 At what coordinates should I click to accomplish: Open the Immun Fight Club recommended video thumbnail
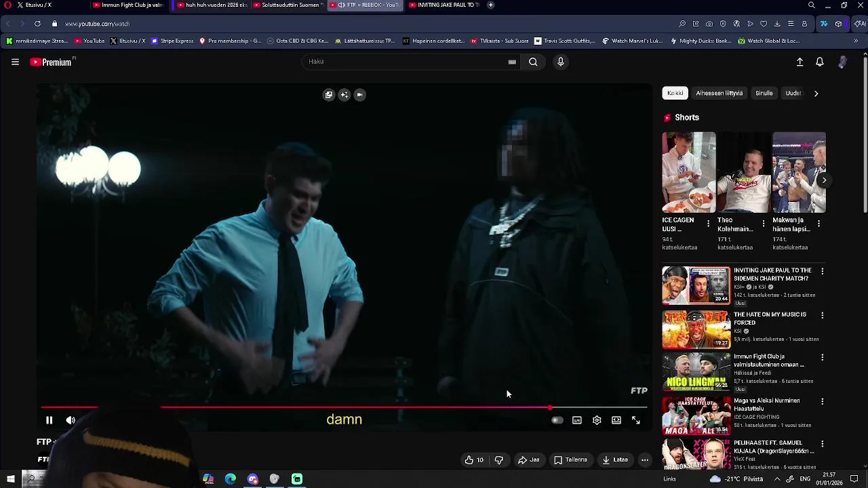pyautogui.click(x=696, y=371)
